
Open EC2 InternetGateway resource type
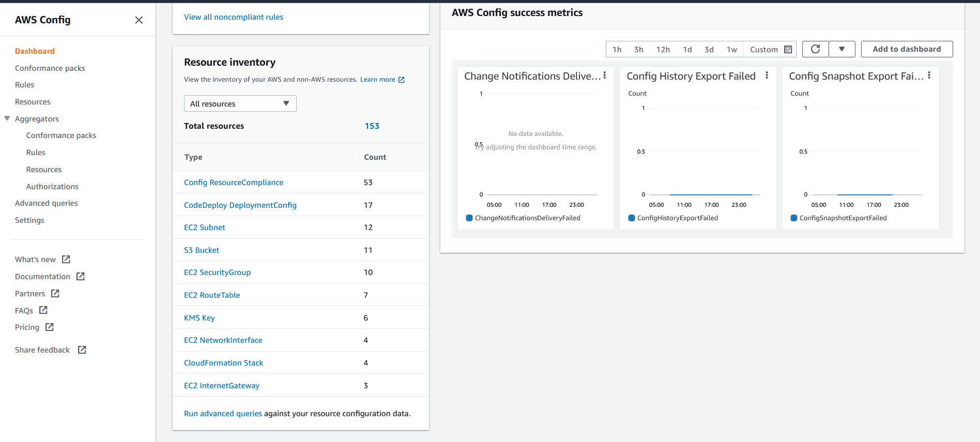pyautogui.click(x=222, y=386)
